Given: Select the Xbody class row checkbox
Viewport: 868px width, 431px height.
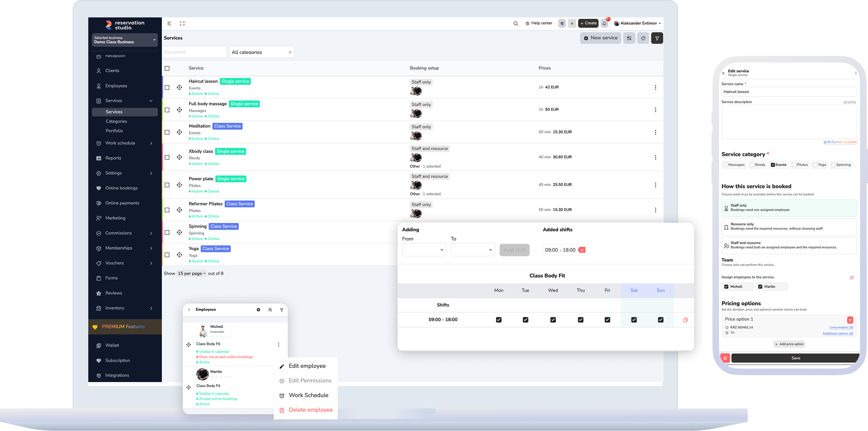Looking at the screenshot, I should tap(167, 157).
